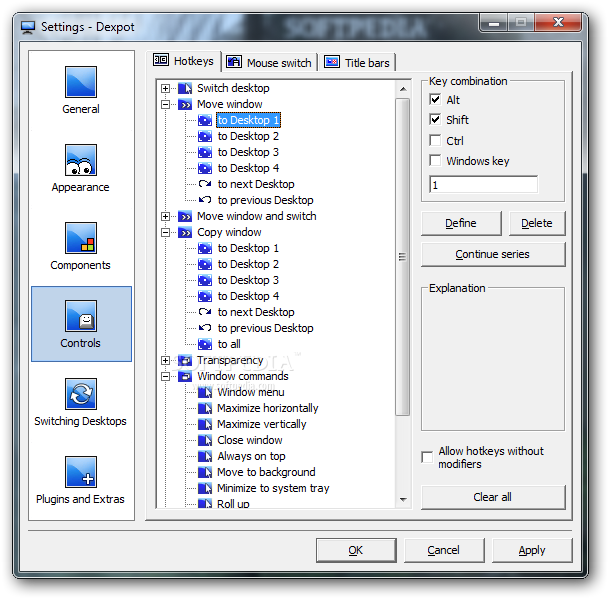Click the Minimize to system tray icon
The width and height of the screenshot is (609, 599).
[205, 488]
